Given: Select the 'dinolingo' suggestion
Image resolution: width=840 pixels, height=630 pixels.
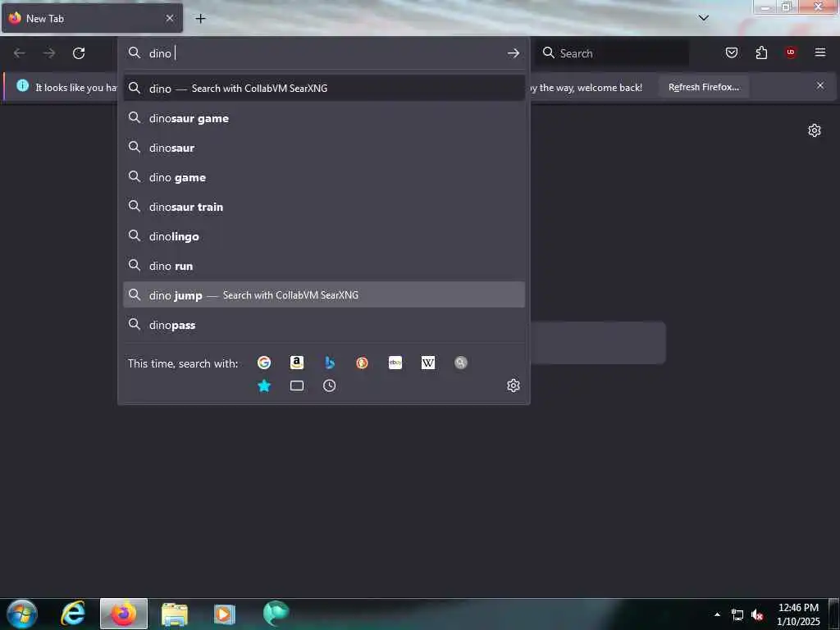Looking at the screenshot, I should 324,236.
